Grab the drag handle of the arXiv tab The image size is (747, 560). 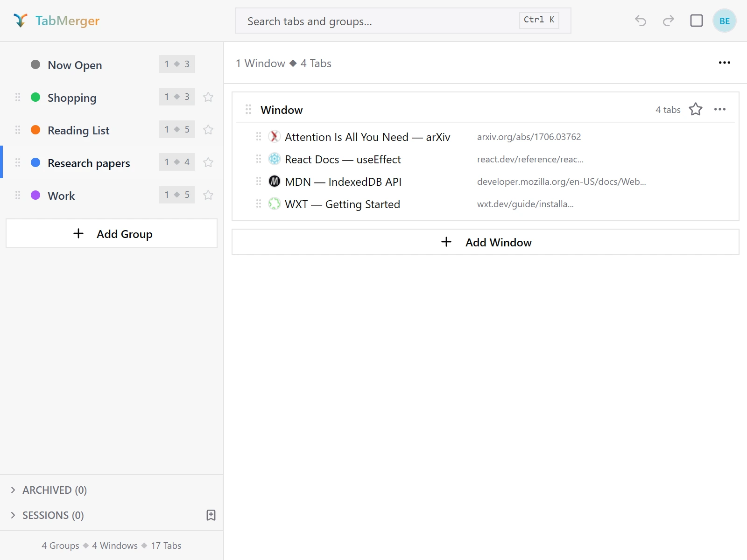coord(259,136)
